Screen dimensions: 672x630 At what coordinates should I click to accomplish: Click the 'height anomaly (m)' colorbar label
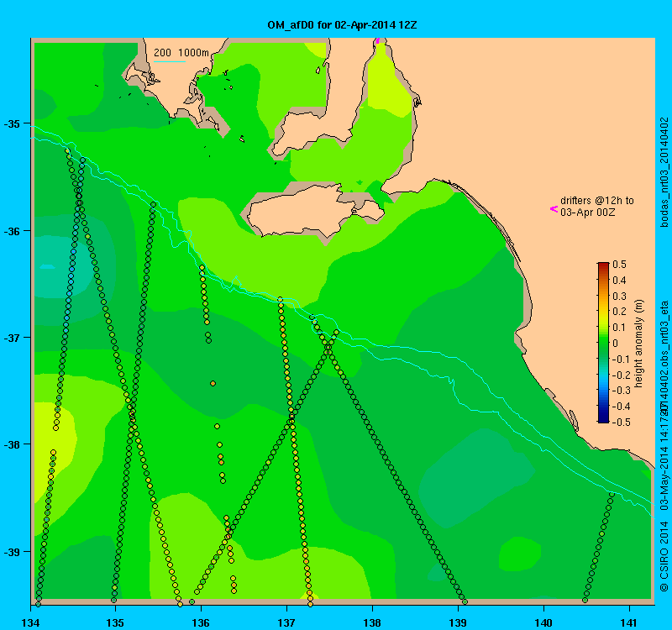coord(639,344)
